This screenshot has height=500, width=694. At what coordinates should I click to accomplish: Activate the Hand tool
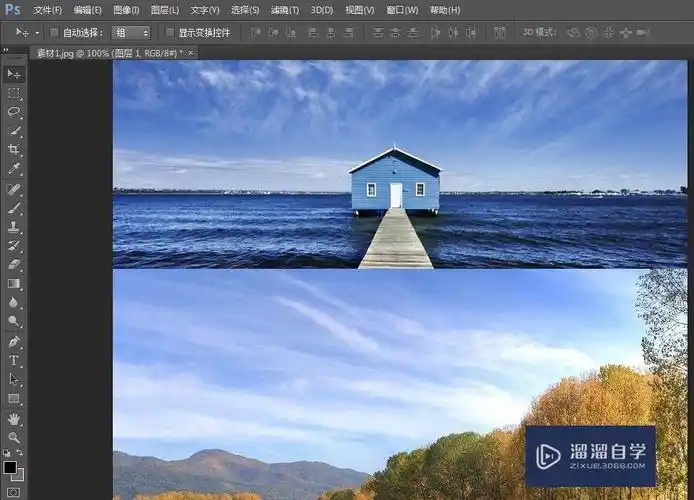14,419
